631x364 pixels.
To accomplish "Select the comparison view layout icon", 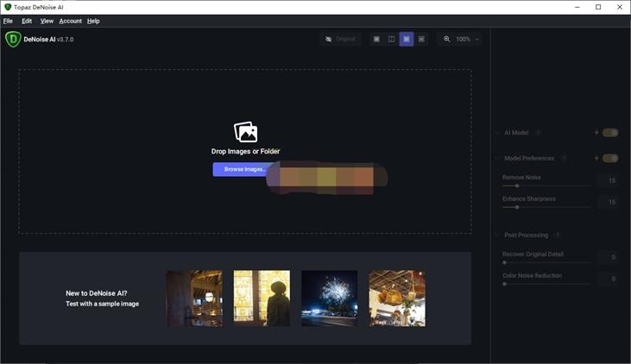I will pos(421,39).
